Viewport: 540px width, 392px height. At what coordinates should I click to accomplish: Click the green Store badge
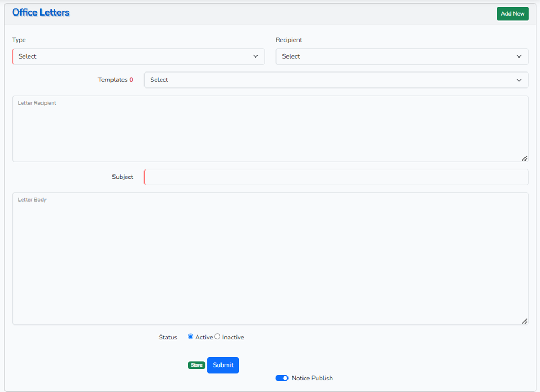coord(197,365)
